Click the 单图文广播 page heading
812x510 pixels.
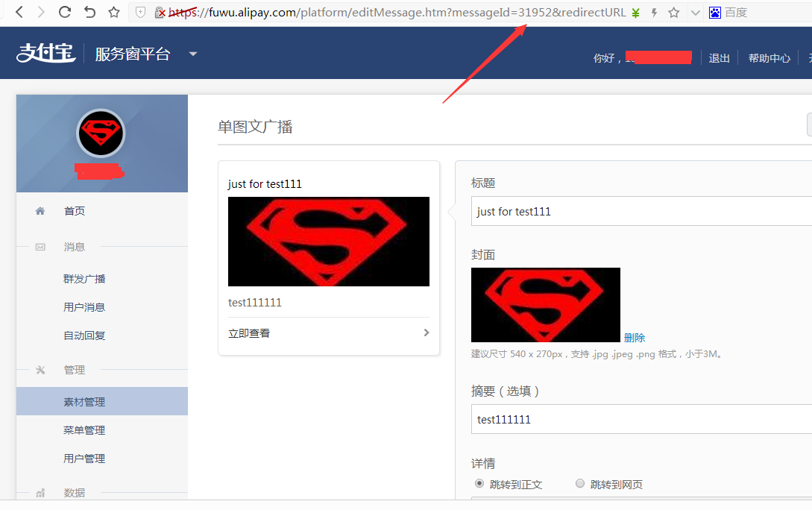pyautogui.click(x=255, y=127)
